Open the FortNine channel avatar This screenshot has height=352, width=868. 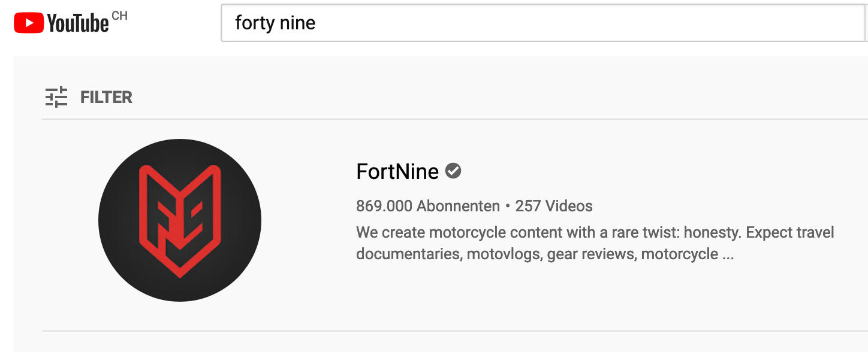pyautogui.click(x=180, y=220)
